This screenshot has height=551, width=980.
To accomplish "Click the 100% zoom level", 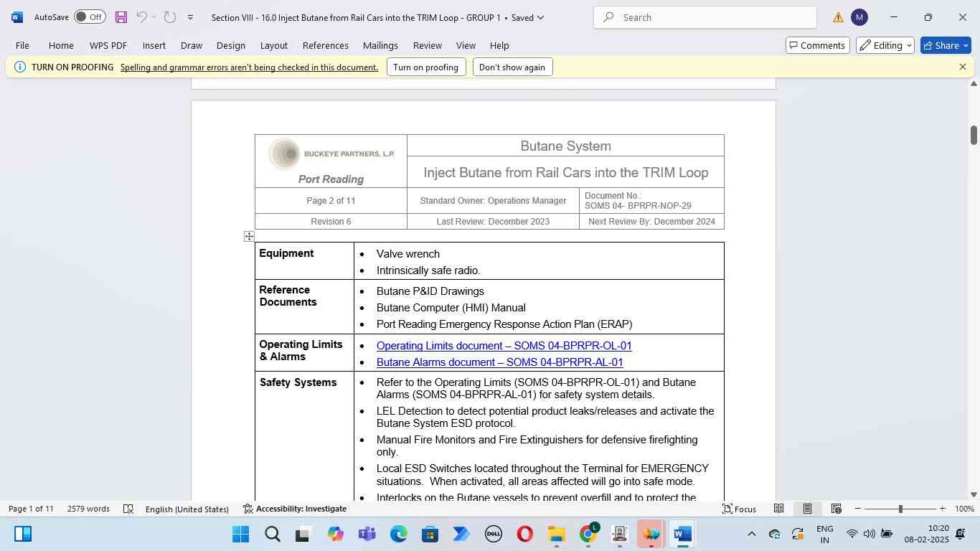I will (x=965, y=509).
